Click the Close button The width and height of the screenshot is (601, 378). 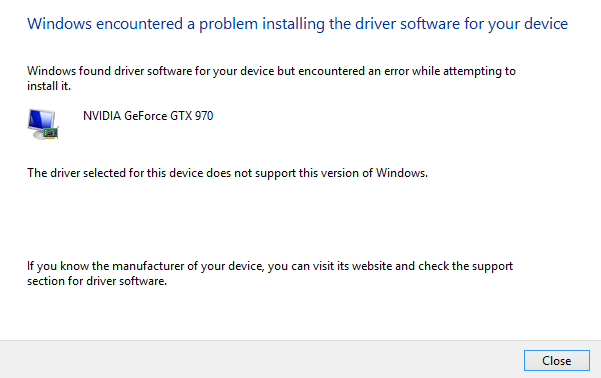[x=557, y=360]
